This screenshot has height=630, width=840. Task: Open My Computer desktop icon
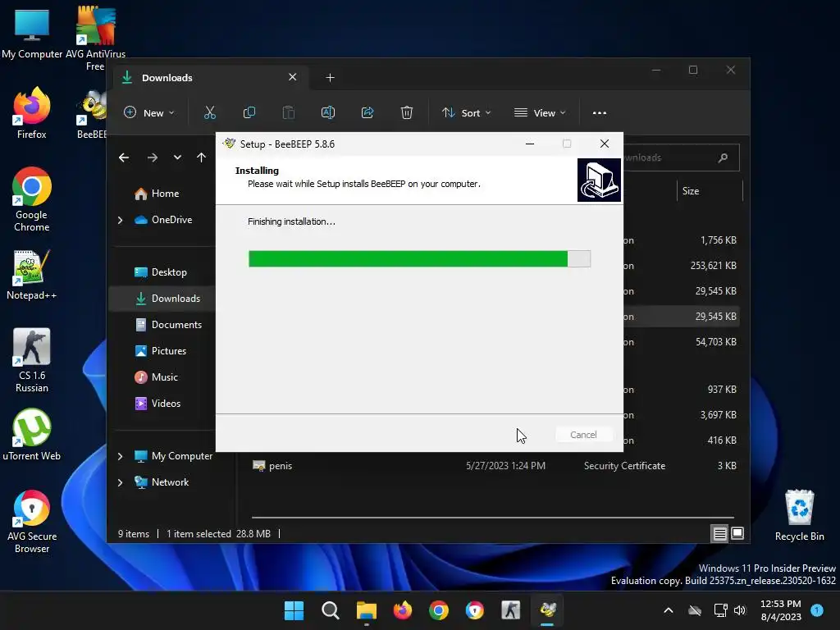point(32,33)
